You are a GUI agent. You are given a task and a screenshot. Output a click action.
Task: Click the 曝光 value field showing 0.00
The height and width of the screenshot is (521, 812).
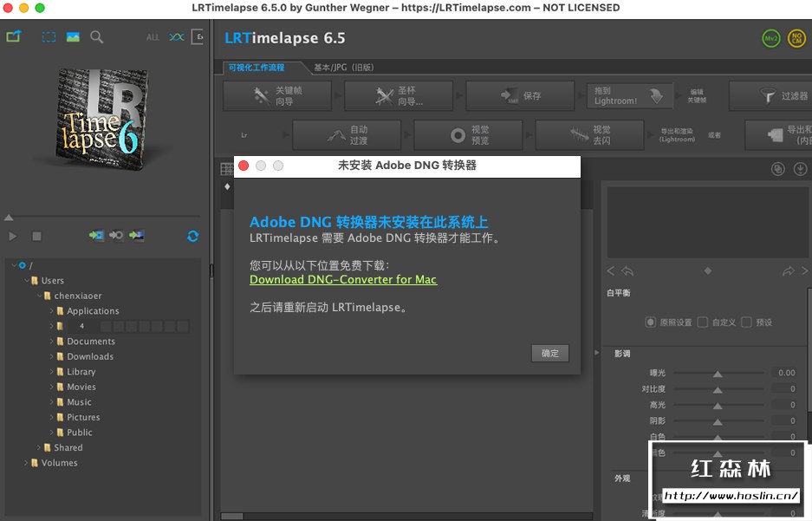pyautogui.click(x=786, y=373)
